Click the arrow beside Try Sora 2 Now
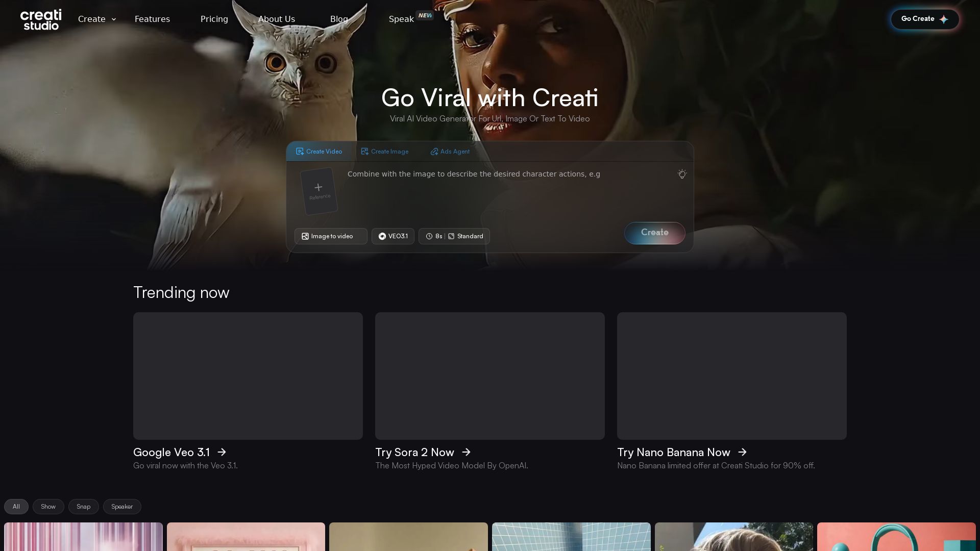980x551 pixels. click(x=466, y=452)
